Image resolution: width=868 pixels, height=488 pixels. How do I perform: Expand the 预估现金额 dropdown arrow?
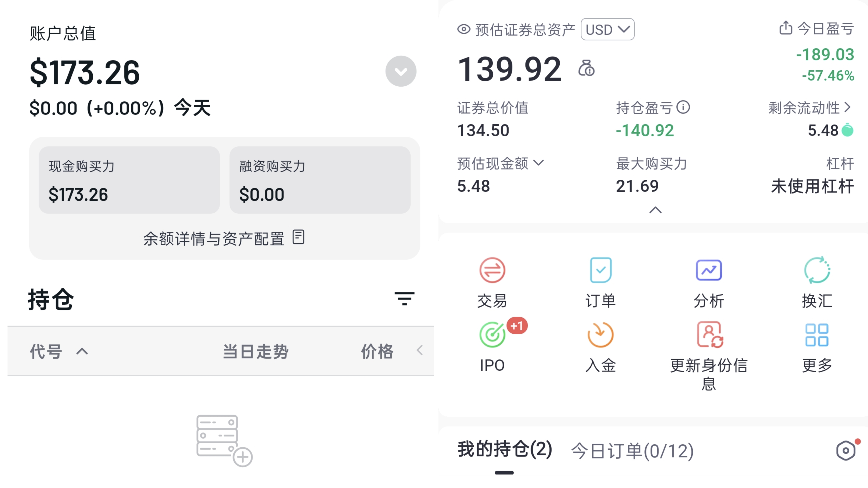pos(539,163)
